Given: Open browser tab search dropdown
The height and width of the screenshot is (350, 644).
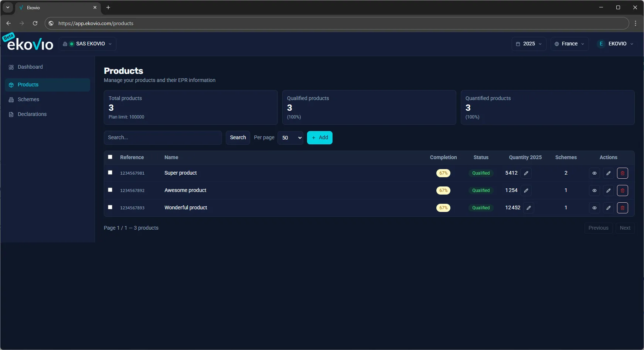Looking at the screenshot, I should [8, 7].
